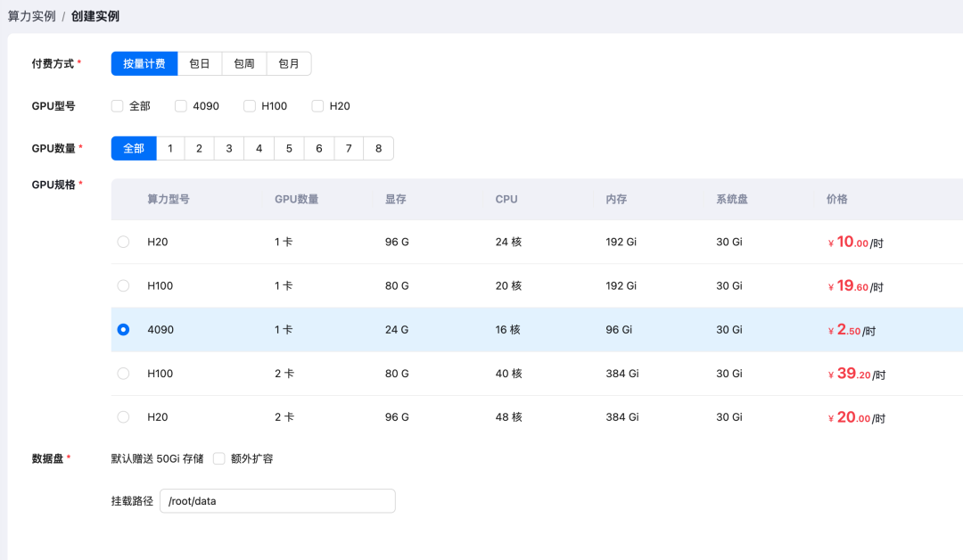This screenshot has width=963, height=560.
Task: Check the 全部 GPU model checkbox
Action: point(118,106)
